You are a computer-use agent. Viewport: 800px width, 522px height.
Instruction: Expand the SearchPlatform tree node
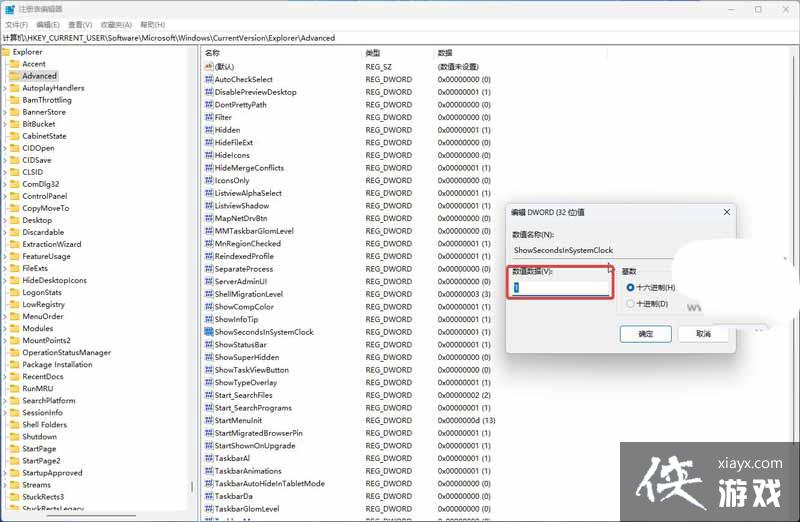[5, 401]
